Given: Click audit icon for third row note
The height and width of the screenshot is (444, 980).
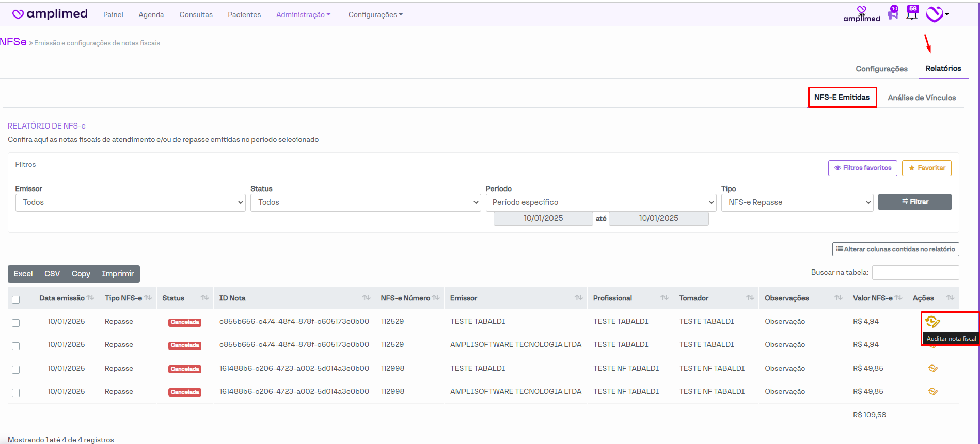Looking at the screenshot, I should [932, 369].
